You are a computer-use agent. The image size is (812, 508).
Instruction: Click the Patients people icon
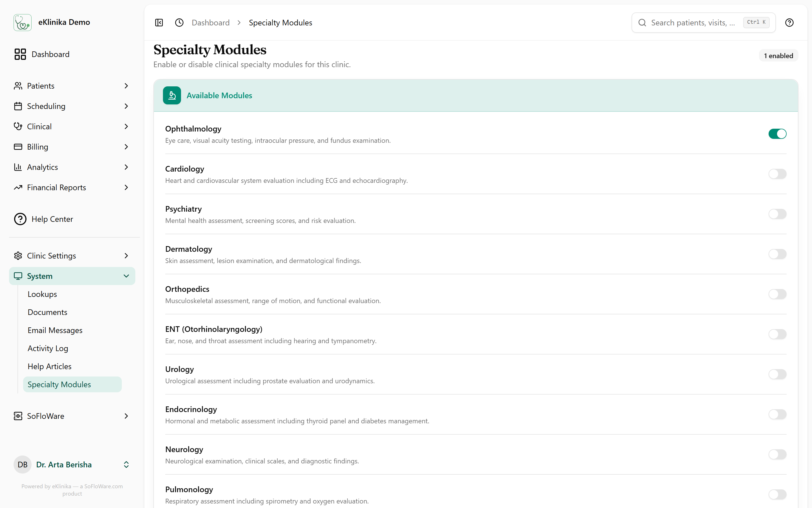pos(18,86)
